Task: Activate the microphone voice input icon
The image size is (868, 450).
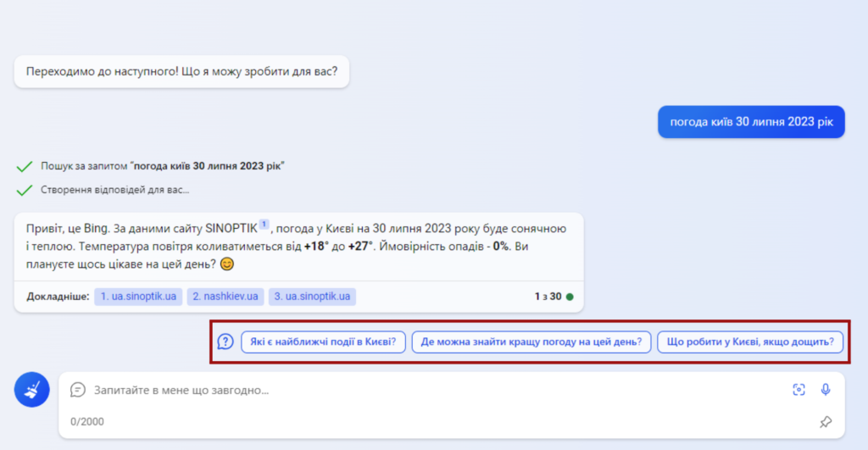Action: click(x=825, y=389)
